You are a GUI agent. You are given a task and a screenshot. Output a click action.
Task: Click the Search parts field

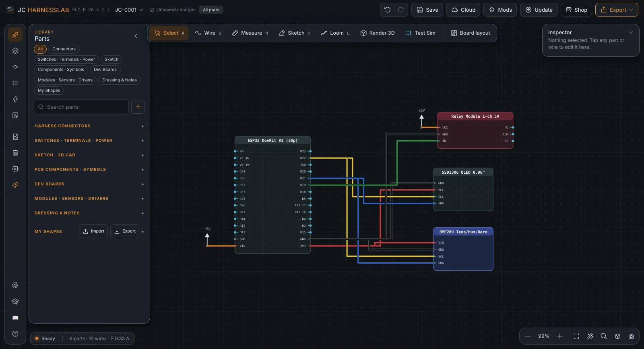coord(81,107)
